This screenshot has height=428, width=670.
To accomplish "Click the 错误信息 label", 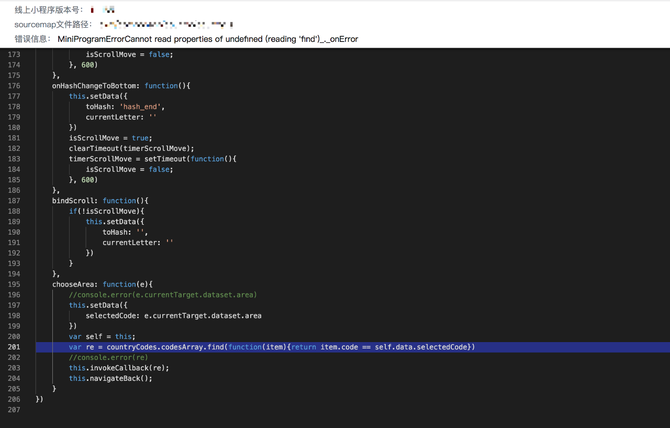I will [x=33, y=39].
